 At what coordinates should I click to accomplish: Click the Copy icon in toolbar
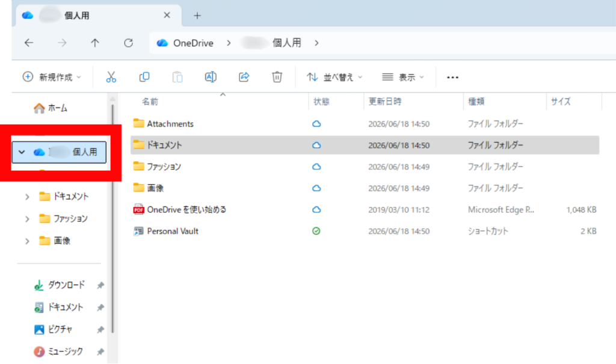(144, 77)
